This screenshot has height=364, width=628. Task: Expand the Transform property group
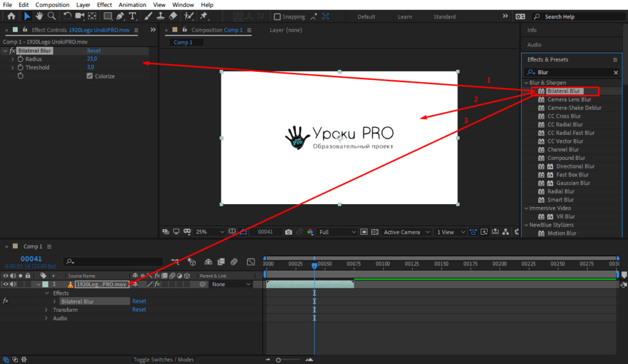45,310
